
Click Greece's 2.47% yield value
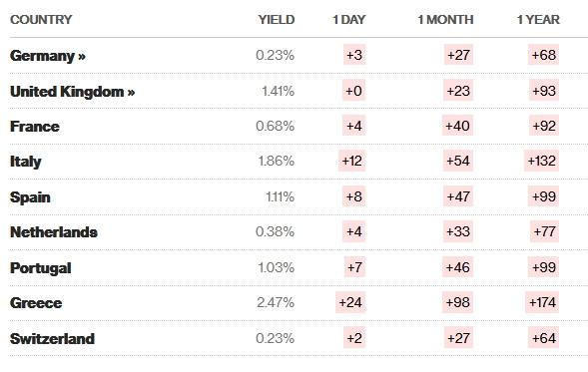pos(276,302)
